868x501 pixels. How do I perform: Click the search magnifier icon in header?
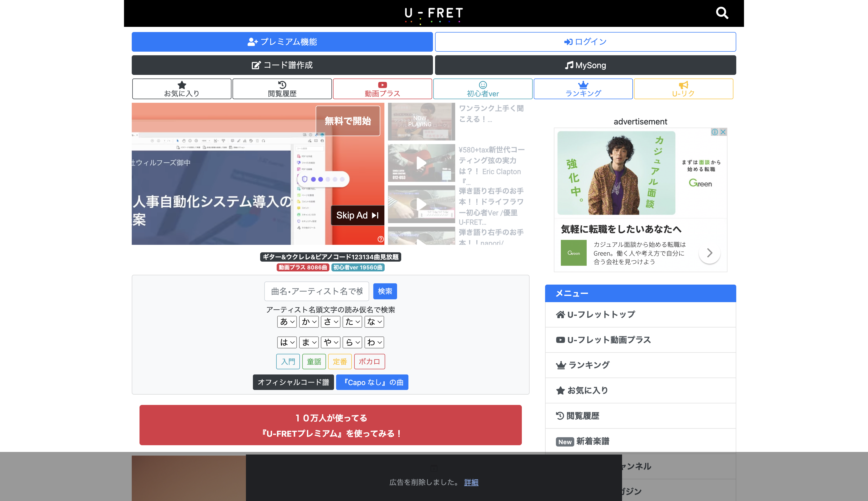[x=722, y=13]
